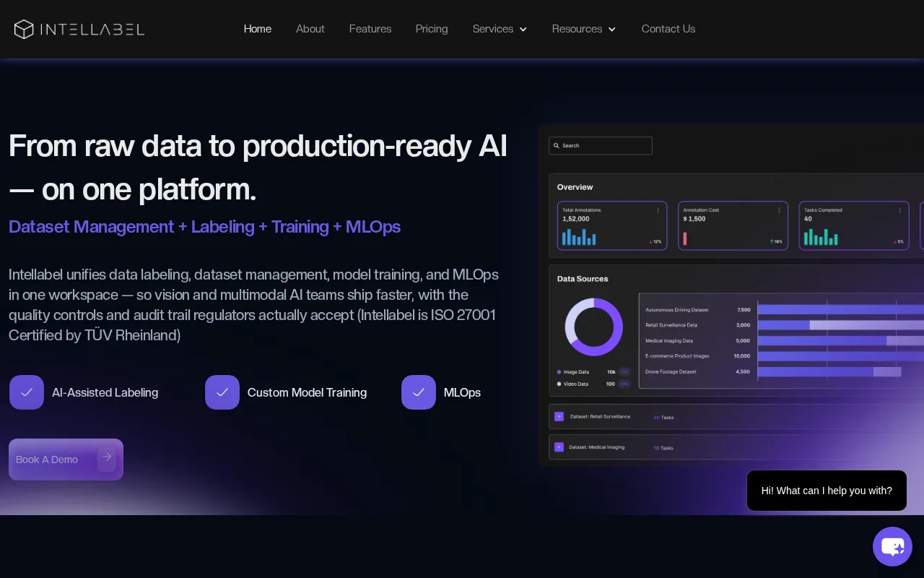Click the plus icon beside Dataset: Medical Imaging

[x=559, y=447]
